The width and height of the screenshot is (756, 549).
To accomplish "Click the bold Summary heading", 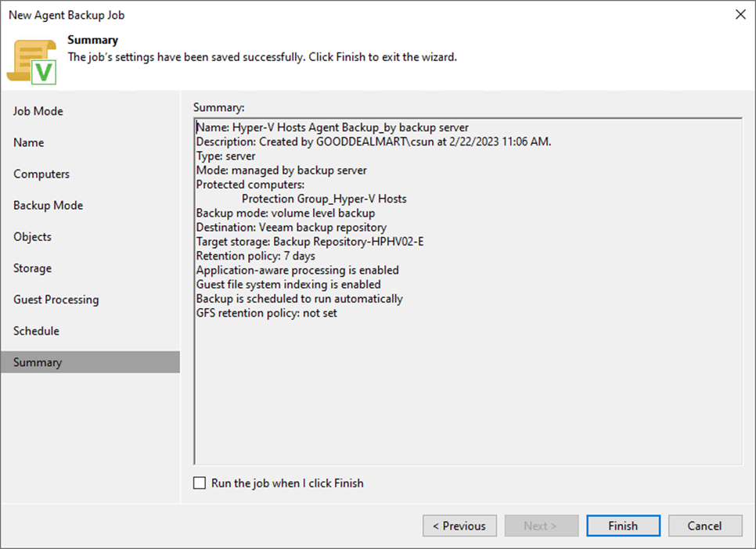I will (92, 40).
